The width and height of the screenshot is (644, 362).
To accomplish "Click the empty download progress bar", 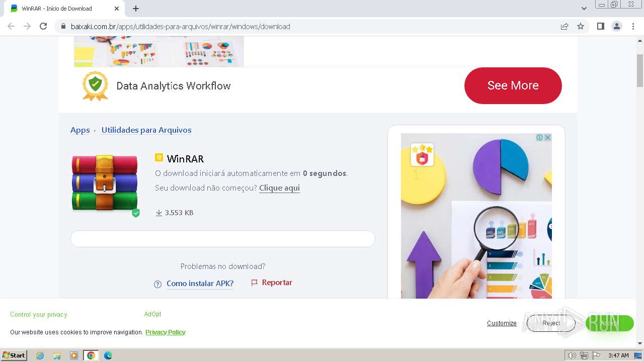I will (x=223, y=239).
